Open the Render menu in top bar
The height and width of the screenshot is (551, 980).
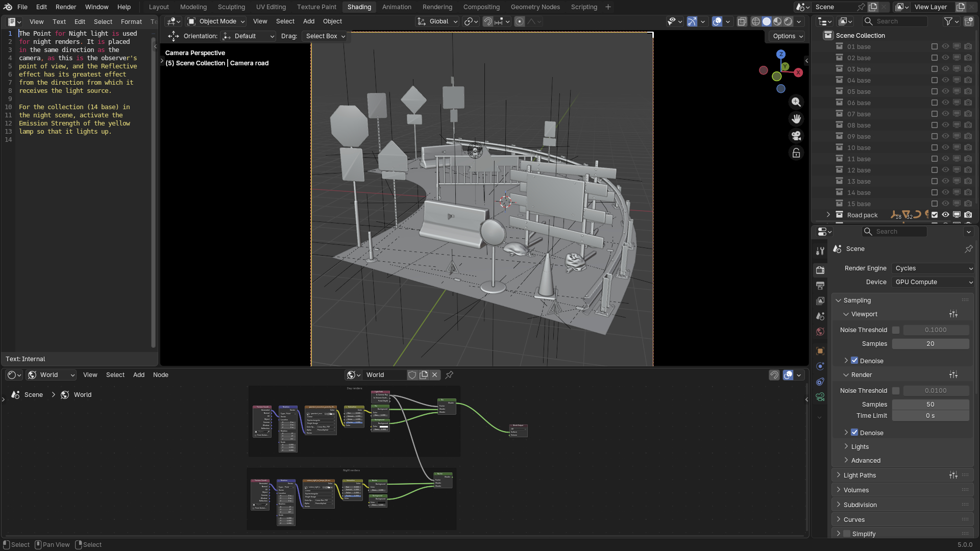66,7
